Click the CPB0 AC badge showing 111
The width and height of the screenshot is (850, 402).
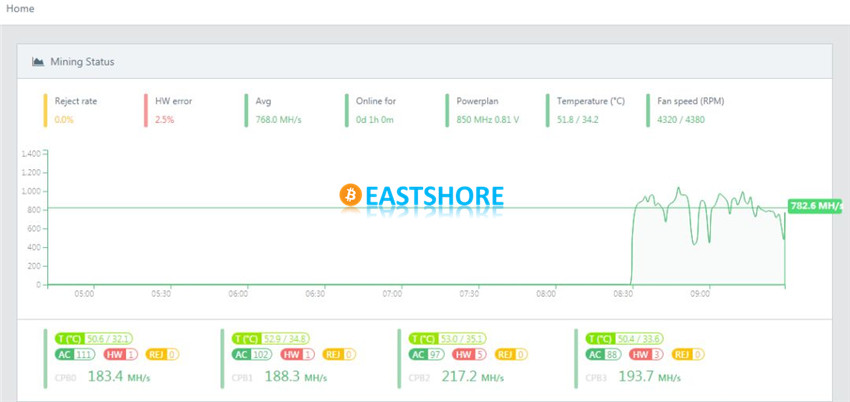coord(75,354)
